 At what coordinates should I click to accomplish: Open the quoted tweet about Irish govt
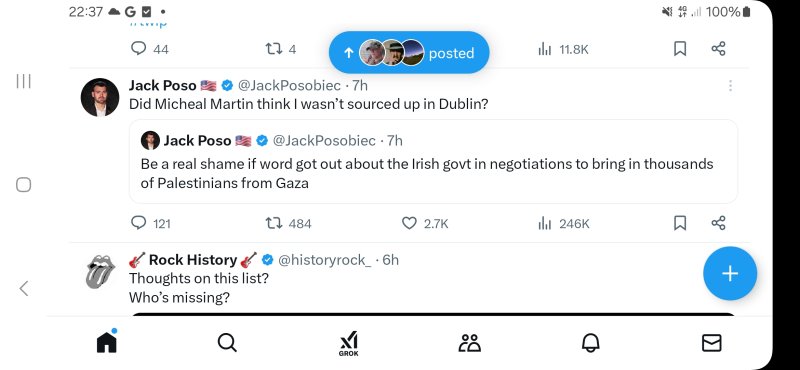[x=433, y=162]
